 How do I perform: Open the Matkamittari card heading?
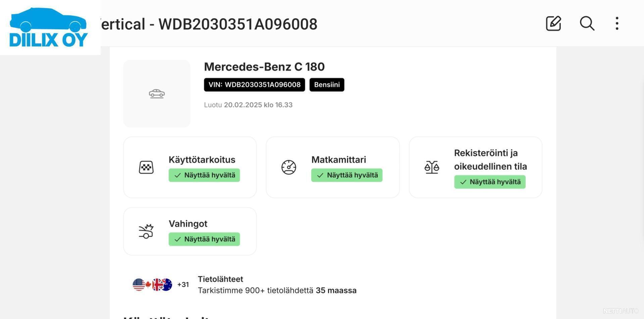tap(338, 160)
